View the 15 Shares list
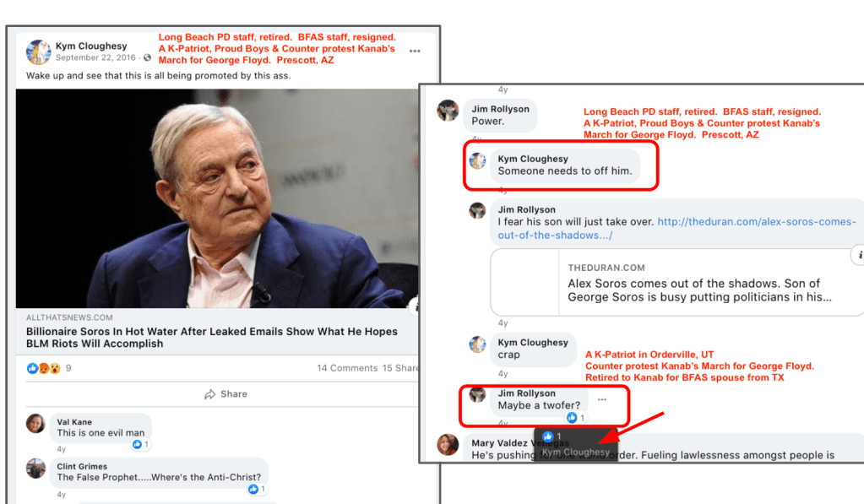This screenshot has width=864, height=504. (400, 368)
